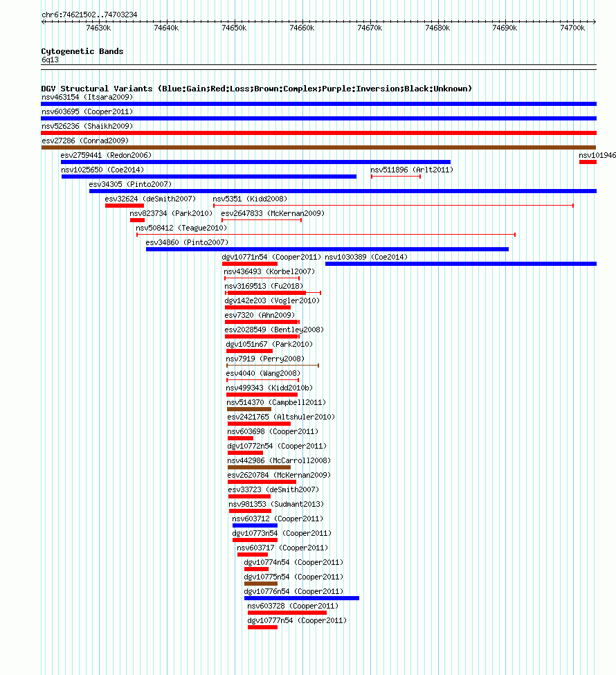
Task: Click nsv981353 (Sudmant2013) label
Action: point(276,505)
